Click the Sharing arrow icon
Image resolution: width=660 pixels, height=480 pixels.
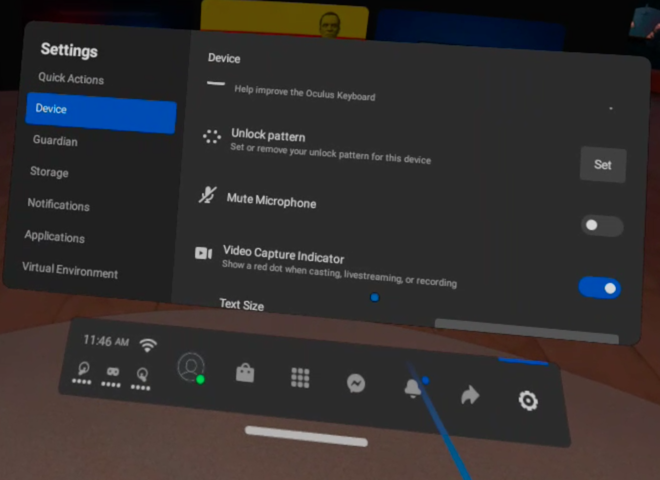point(469,395)
